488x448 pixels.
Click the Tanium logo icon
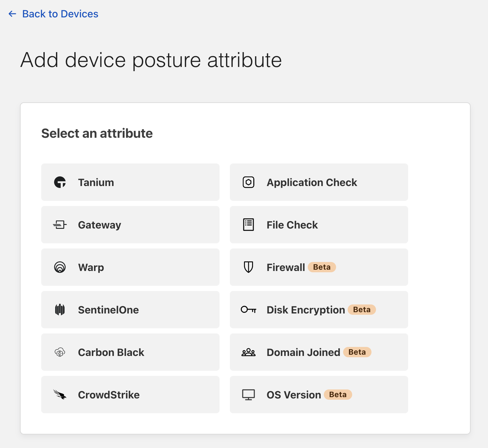(x=60, y=182)
